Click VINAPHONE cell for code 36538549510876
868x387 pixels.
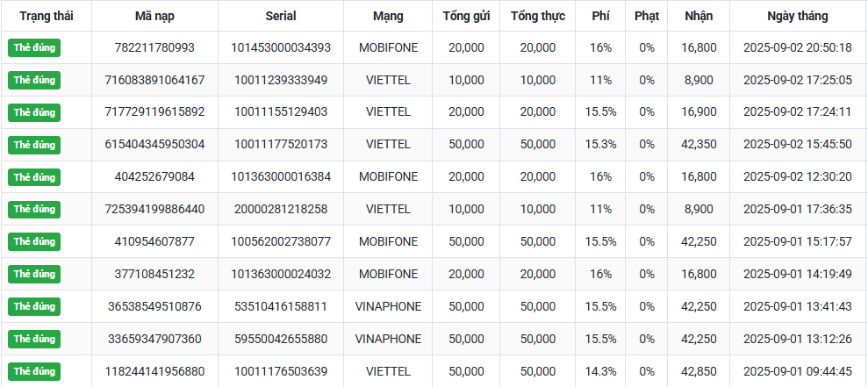point(388,306)
